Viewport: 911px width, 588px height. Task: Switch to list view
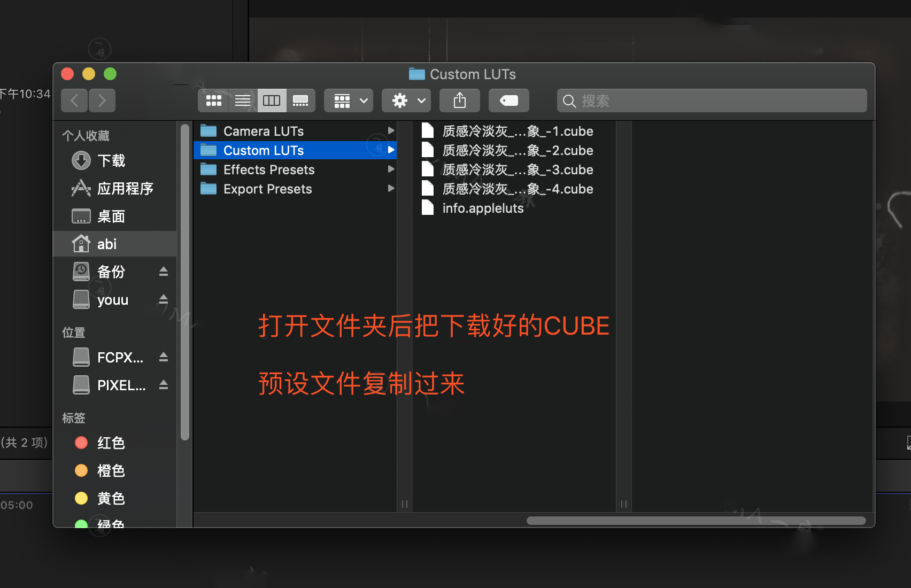243,100
